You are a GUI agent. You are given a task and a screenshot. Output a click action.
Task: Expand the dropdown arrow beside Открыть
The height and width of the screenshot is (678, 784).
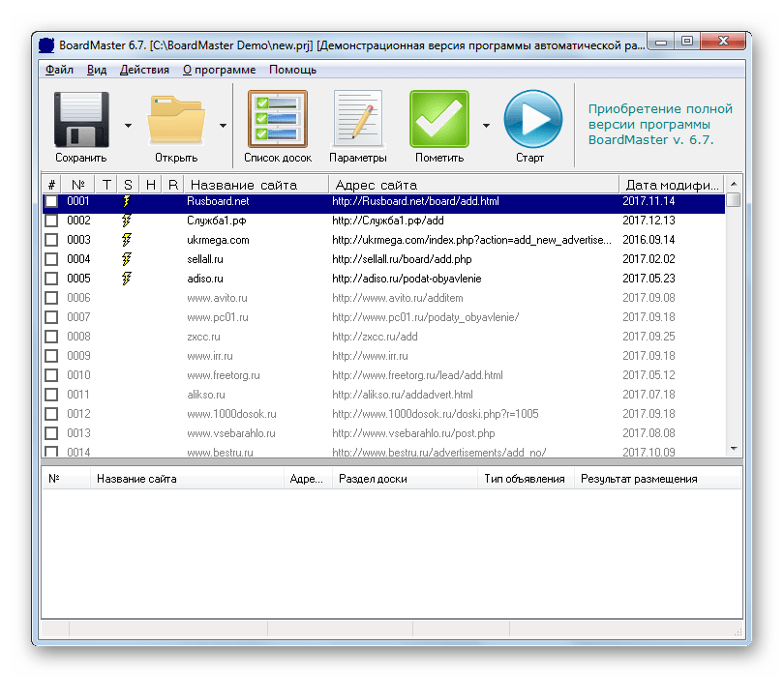(223, 125)
